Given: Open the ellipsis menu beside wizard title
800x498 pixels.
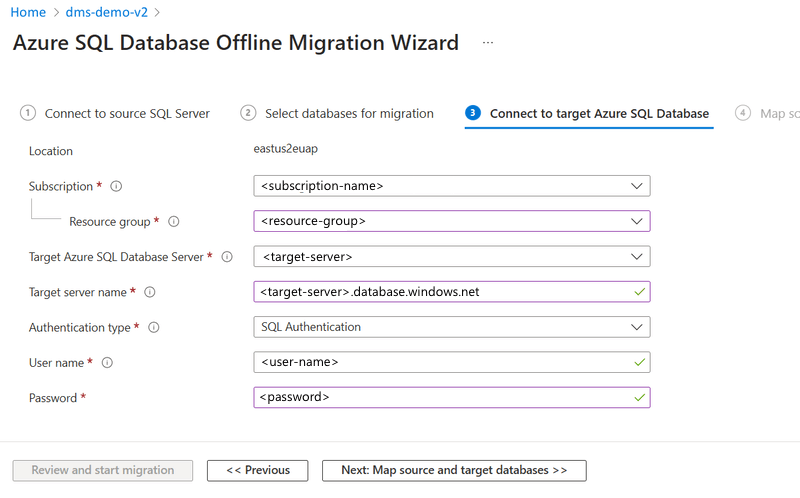Looking at the screenshot, I should [x=488, y=43].
